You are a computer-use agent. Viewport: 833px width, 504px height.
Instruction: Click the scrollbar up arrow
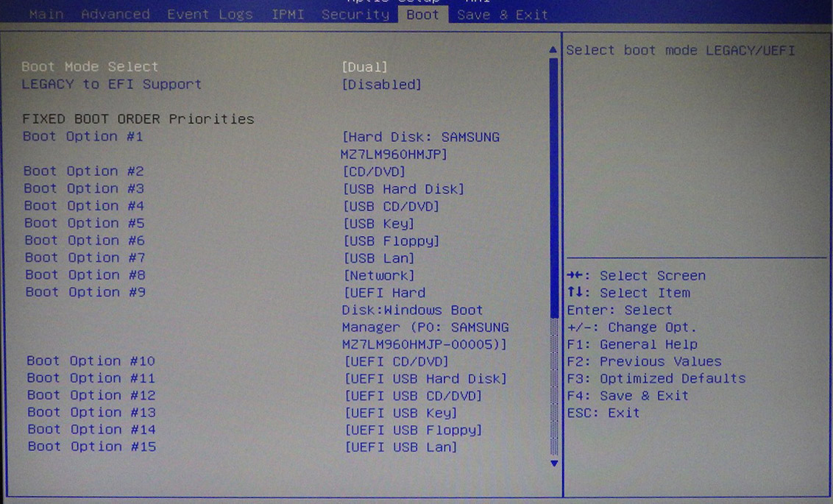coord(554,49)
